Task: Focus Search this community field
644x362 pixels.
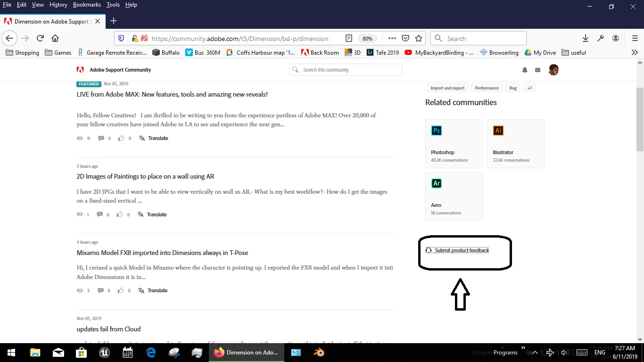Action: 346,70
